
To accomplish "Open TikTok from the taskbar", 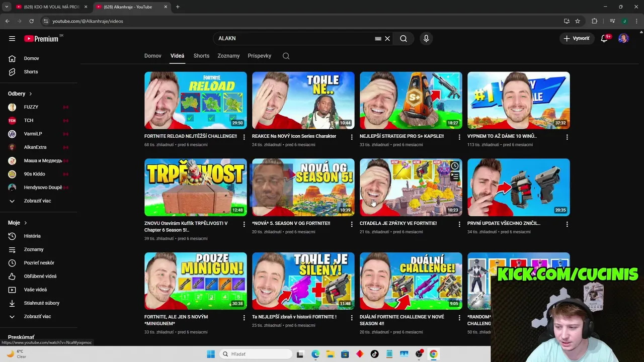I will 374,354.
